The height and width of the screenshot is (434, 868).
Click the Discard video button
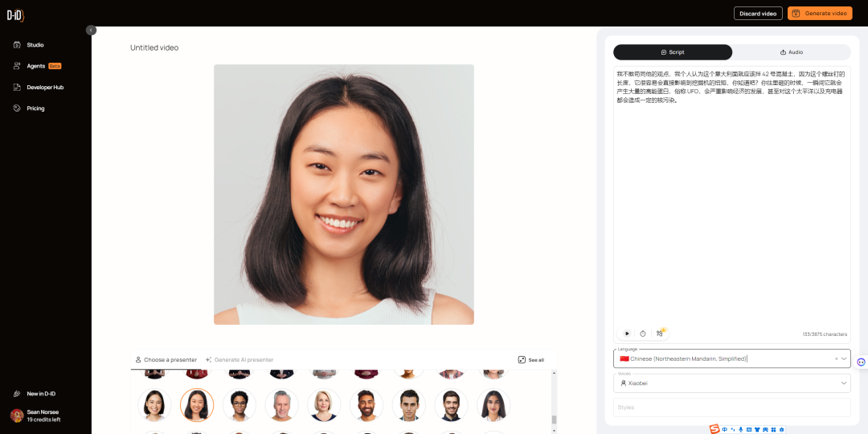(x=758, y=14)
